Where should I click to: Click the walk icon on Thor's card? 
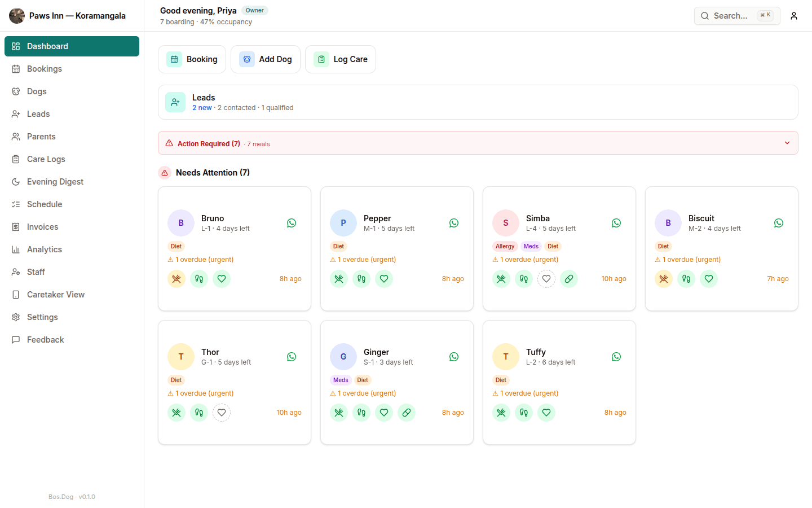coord(199,413)
